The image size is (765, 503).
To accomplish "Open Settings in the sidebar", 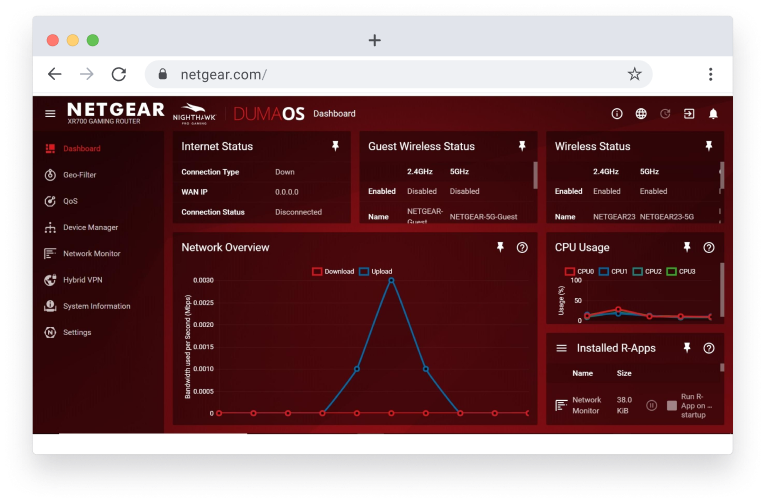I will click(77, 333).
